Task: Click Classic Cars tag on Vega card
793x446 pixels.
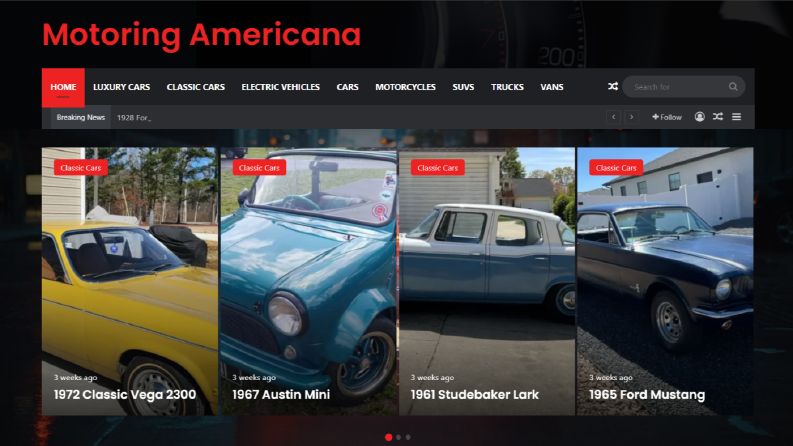Action: (80, 167)
